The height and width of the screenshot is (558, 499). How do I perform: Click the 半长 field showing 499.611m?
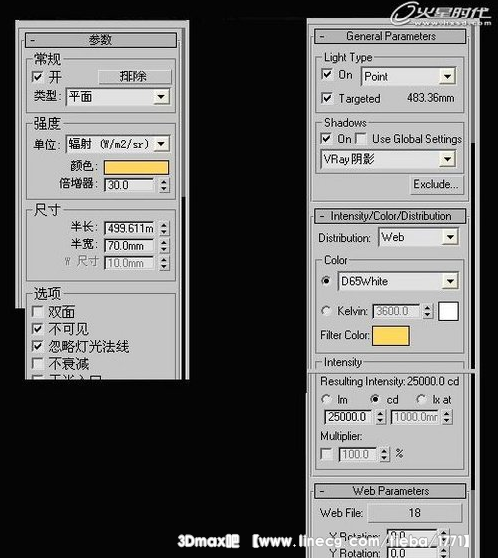(129, 228)
